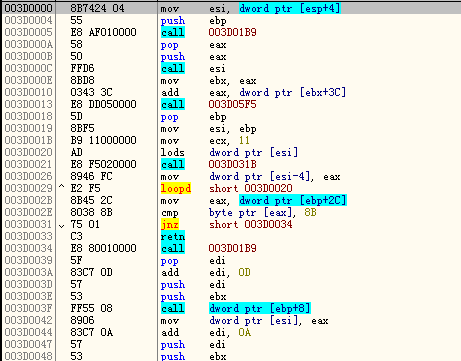This screenshot has width=461, height=361.
Task: Click operands edi, 0D
Action: (x=230, y=273)
